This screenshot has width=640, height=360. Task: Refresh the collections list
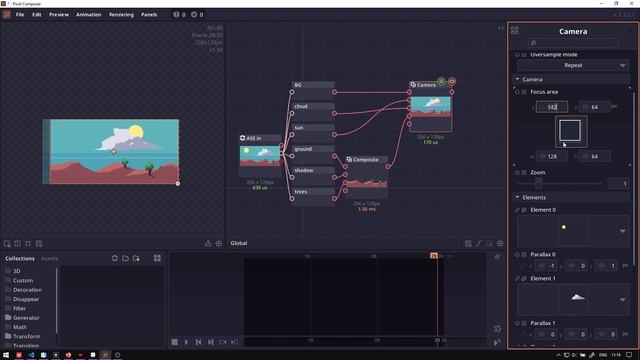click(x=115, y=258)
